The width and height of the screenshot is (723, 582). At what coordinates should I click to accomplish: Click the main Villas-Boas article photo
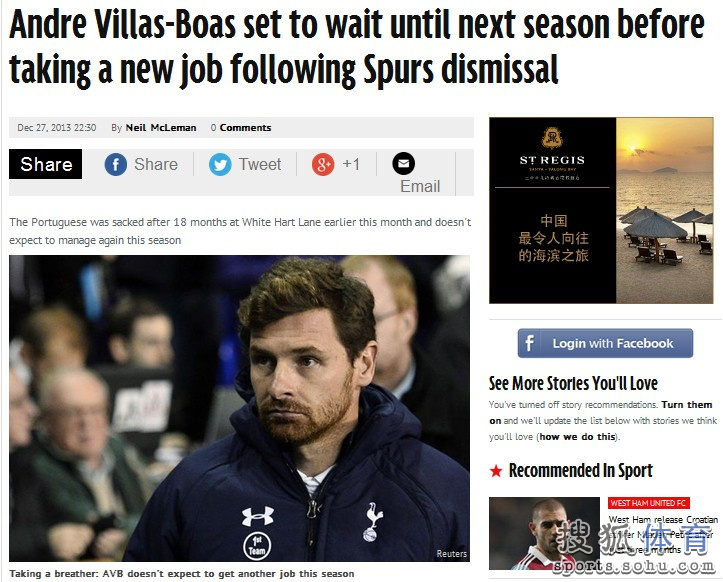coord(239,408)
